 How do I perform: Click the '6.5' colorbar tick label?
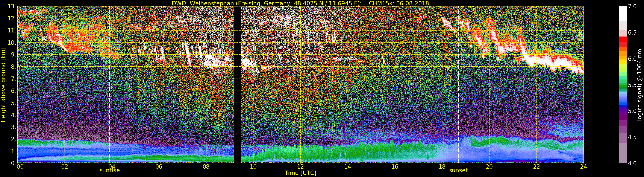632,33
